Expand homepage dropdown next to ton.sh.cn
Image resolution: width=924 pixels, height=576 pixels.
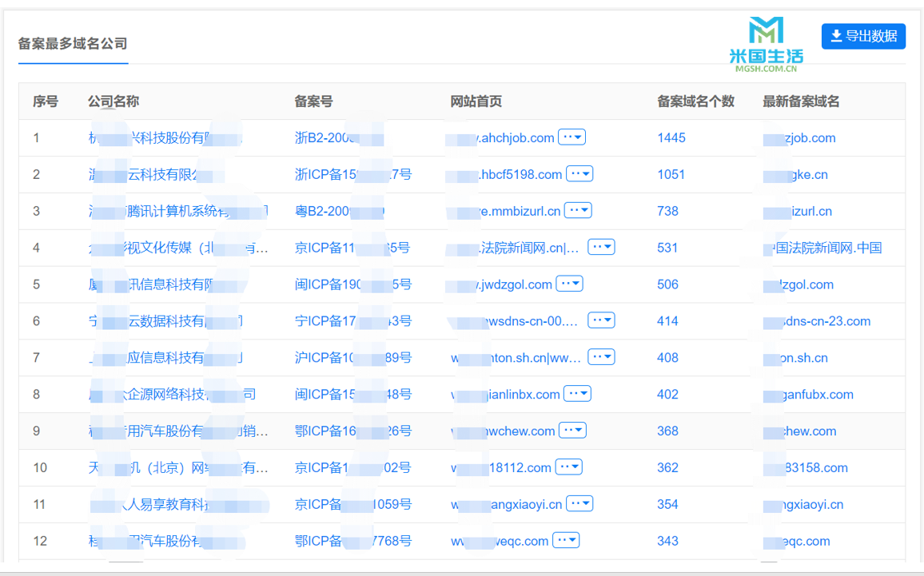point(601,357)
